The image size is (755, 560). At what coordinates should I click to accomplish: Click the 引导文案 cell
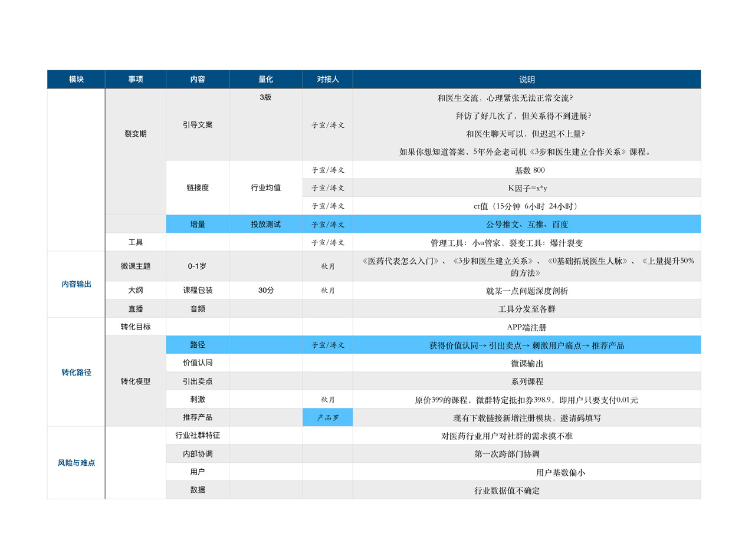coord(198,125)
